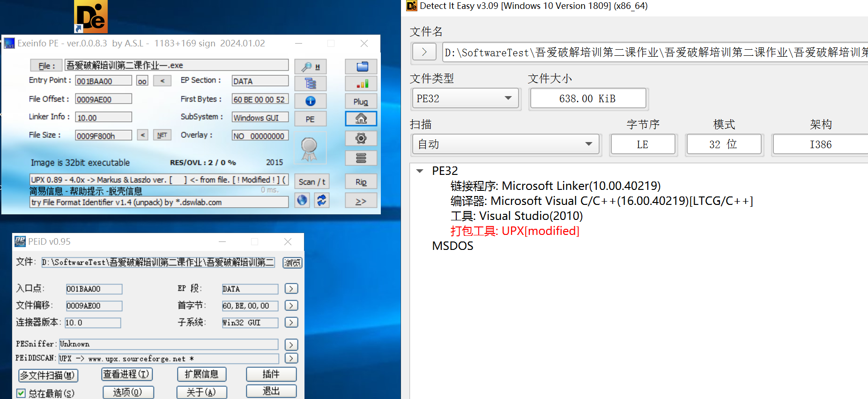Click the 638.00 KiB file size field
The width and height of the screenshot is (868, 399).
tap(588, 98)
